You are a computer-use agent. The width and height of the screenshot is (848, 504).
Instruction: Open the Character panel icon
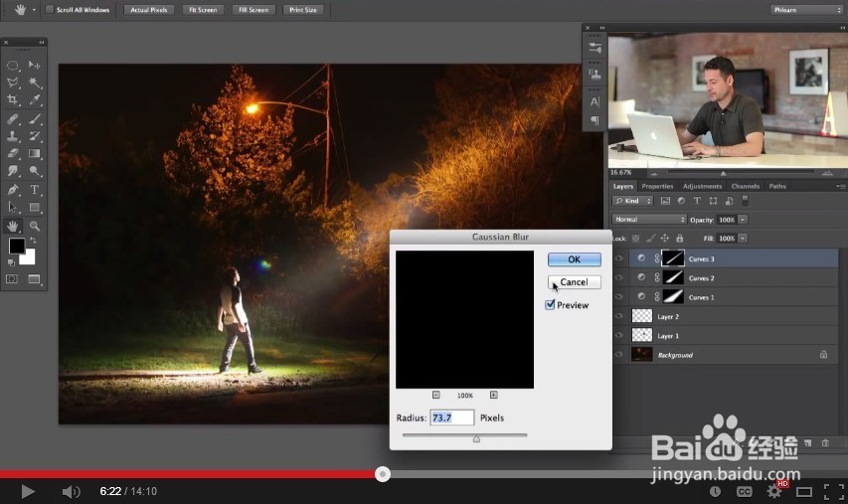pyautogui.click(x=594, y=101)
